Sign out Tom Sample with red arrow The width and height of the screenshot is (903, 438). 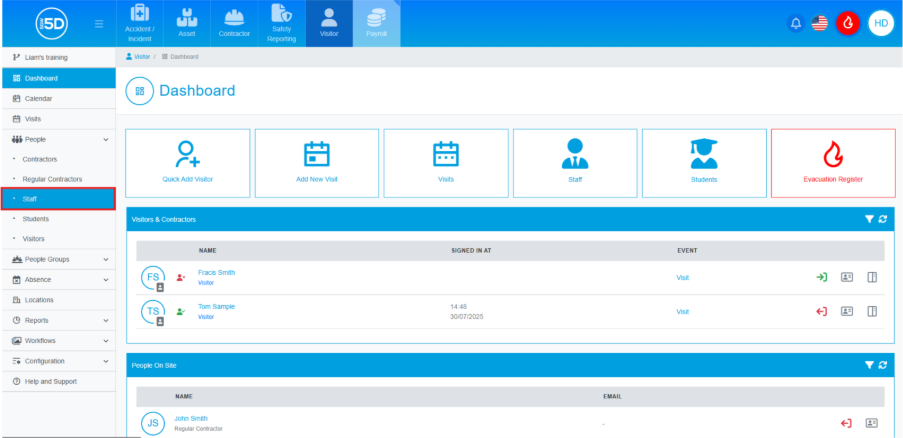pos(821,311)
